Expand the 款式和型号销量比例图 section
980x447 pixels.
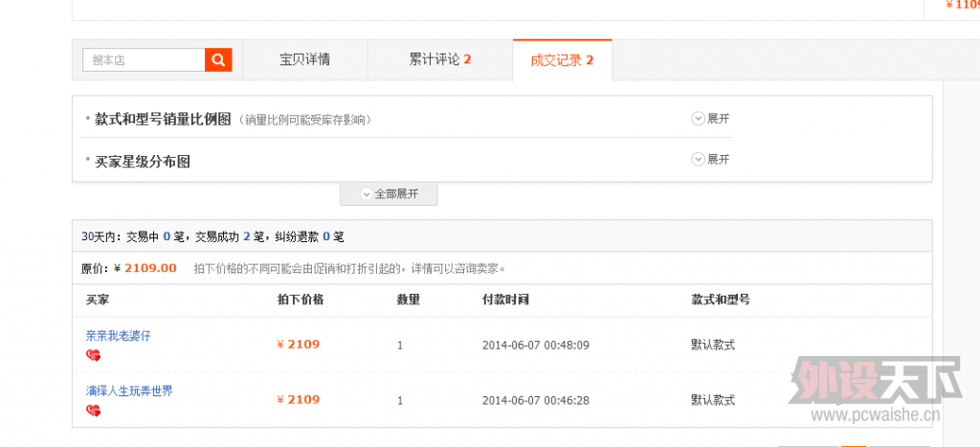point(710,119)
